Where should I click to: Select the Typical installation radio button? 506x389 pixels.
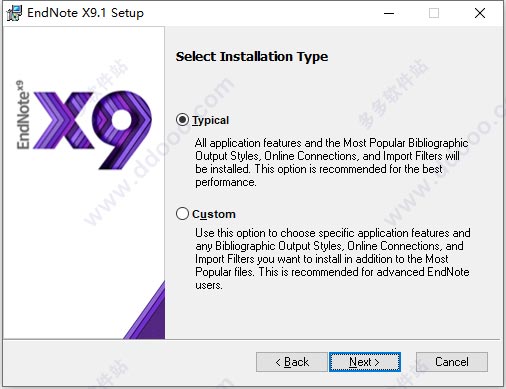[x=182, y=120]
